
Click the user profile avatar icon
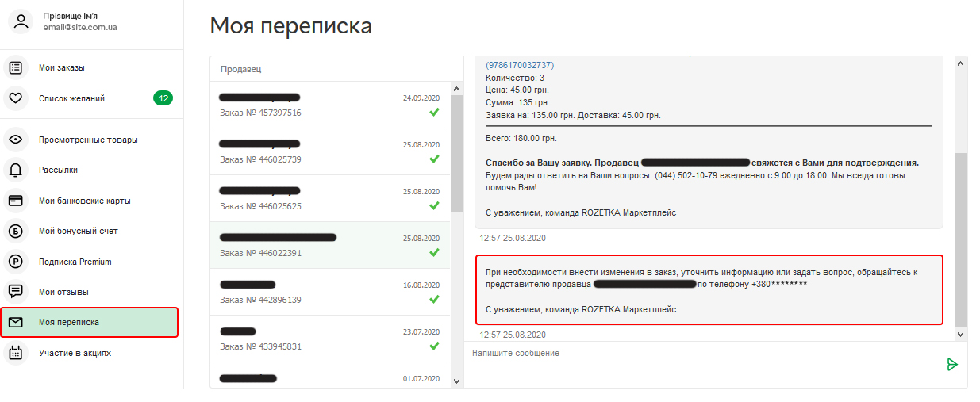[21, 21]
